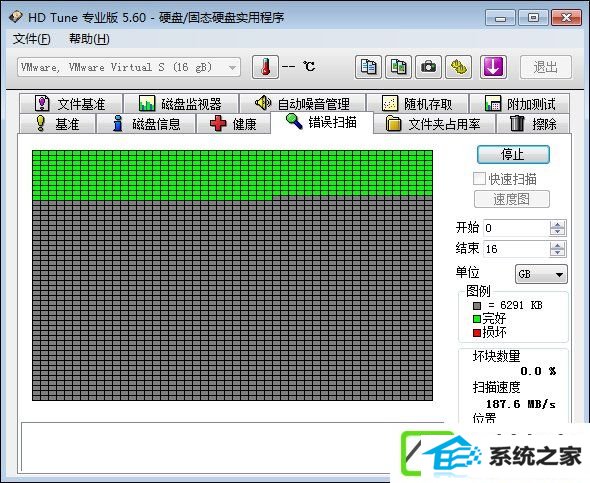The width and height of the screenshot is (590, 483).
Task: Open the 帮助(H) help menu
Action: pos(89,39)
